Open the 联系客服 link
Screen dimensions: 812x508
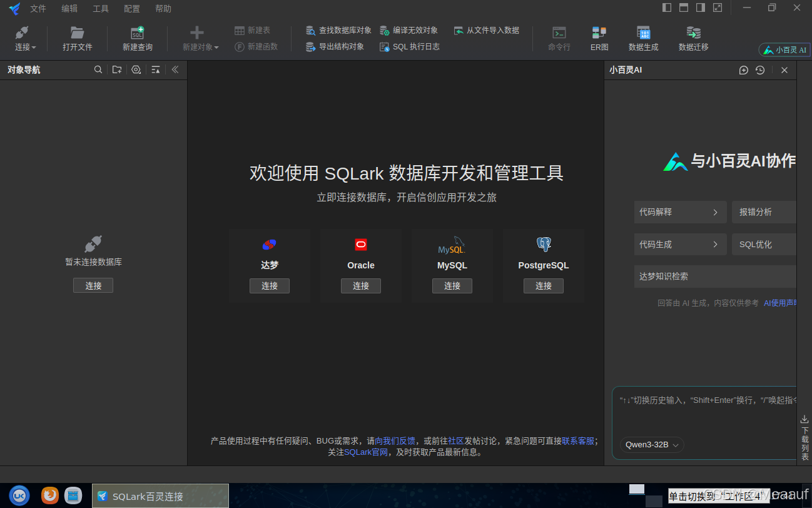pyautogui.click(x=578, y=441)
